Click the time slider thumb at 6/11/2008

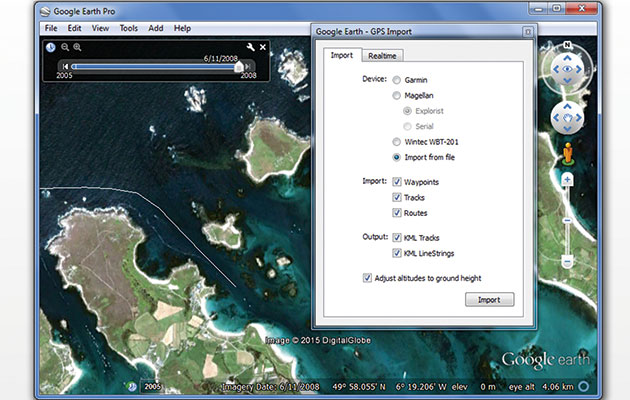(239, 67)
